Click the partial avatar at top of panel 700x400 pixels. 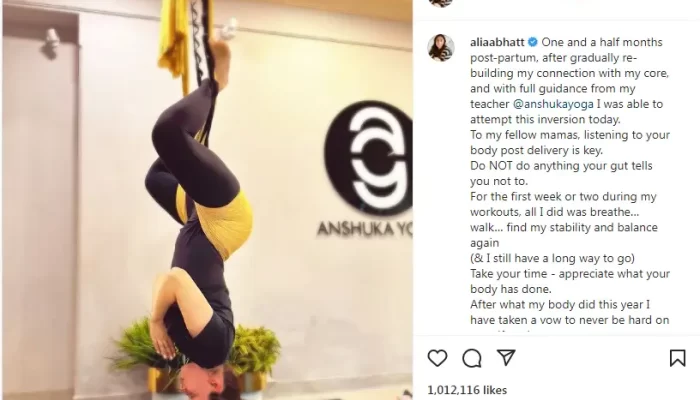[441, 3]
